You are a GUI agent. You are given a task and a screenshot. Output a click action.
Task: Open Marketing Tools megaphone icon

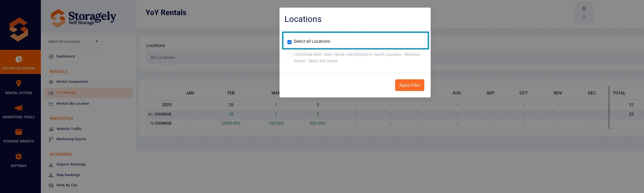pyautogui.click(x=19, y=108)
